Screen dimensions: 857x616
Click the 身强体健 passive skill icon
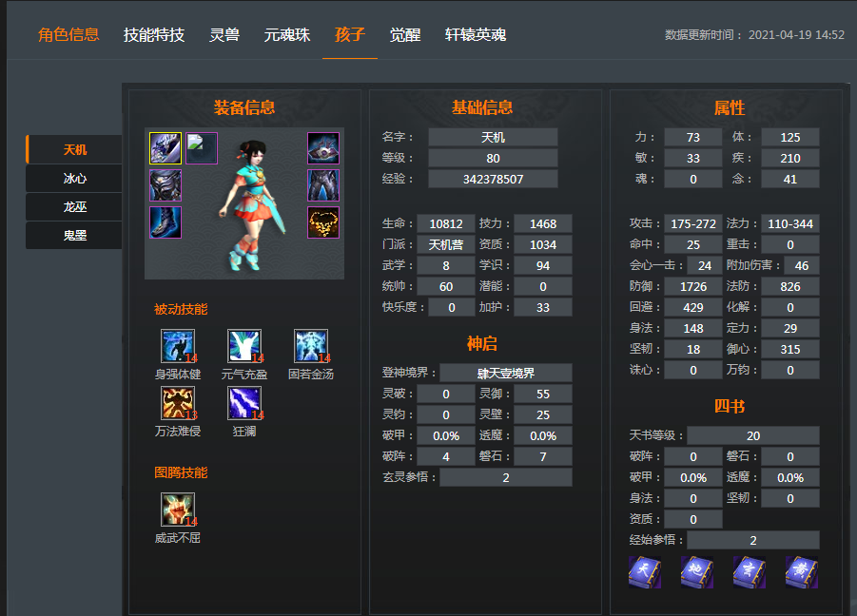pyautogui.click(x=178, y=346)
